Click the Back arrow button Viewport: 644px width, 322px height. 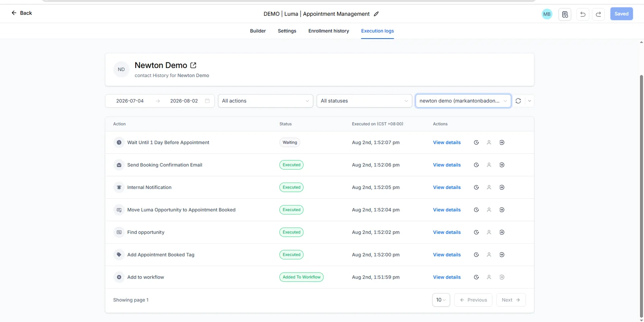click(21, 13)
